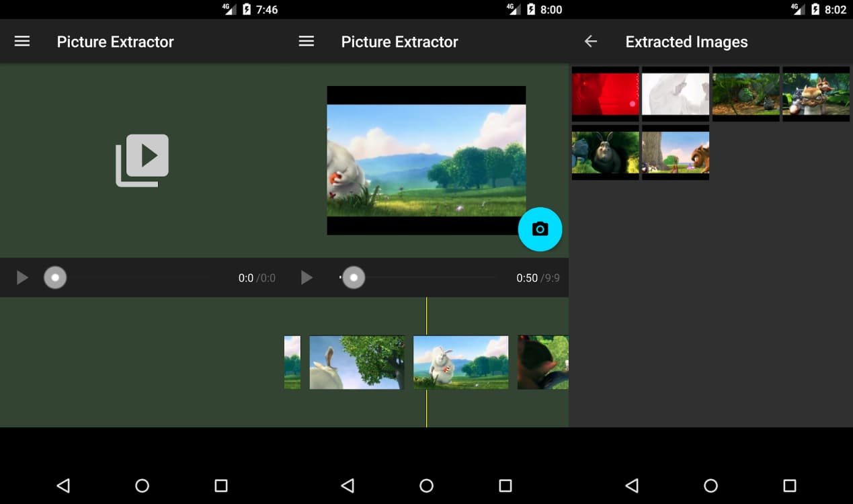Tap the yellow timeline position marker

pos(426,362)
